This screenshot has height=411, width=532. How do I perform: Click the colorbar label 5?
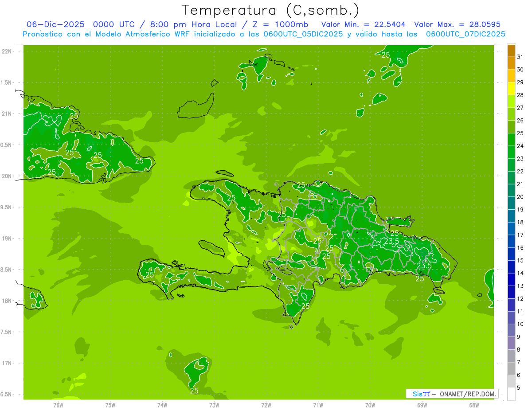click(519, 388)
